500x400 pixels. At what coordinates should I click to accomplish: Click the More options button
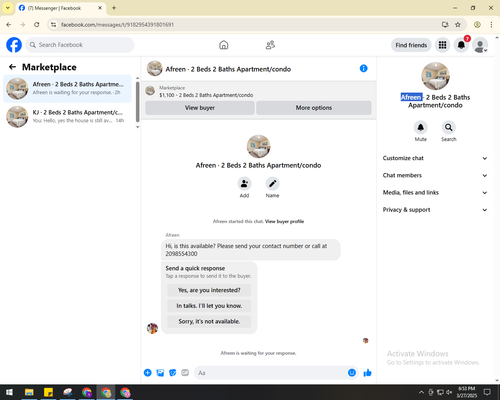(x=314, y=108)
